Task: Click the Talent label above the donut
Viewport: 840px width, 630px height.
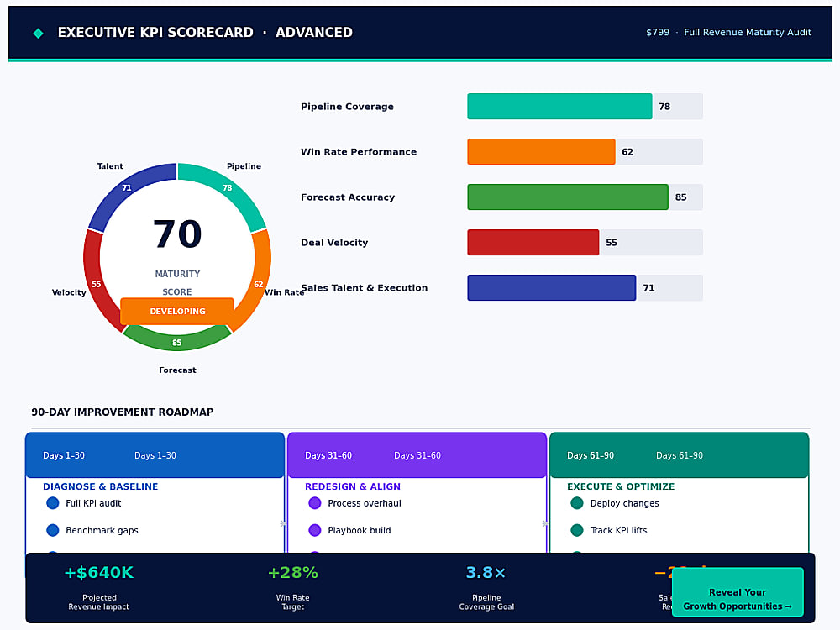Action: [110, 166]
